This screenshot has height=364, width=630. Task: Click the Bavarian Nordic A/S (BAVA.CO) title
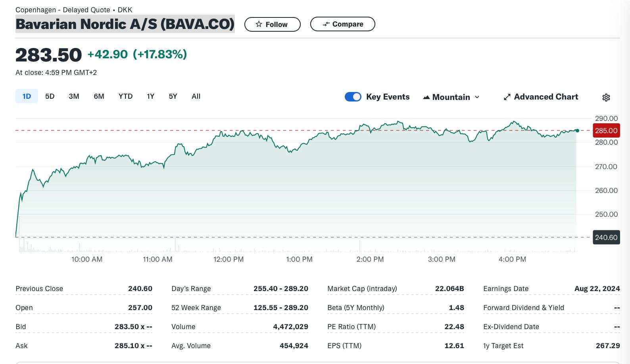[125, 24]
